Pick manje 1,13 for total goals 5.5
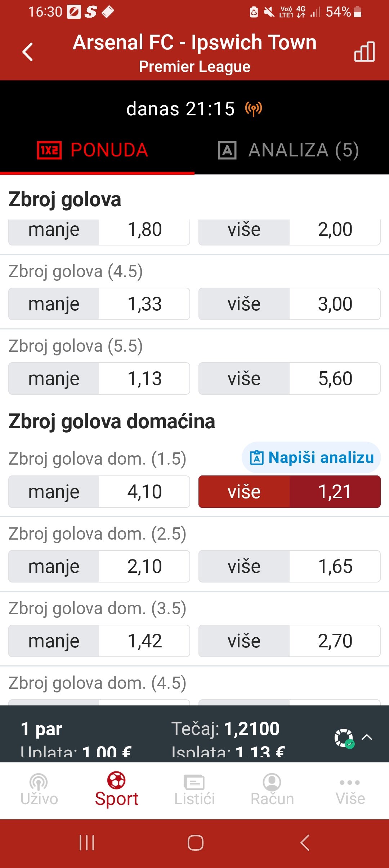 (99, 378)
